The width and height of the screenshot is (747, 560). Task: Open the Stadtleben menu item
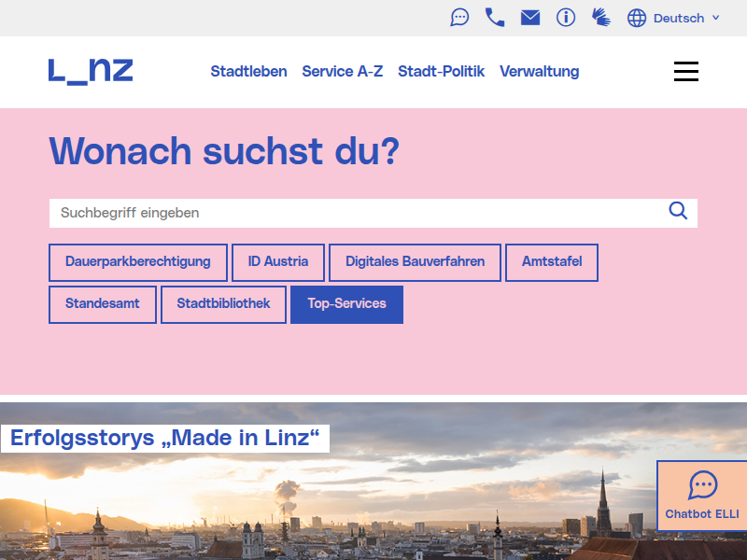[x=248, y=71]
